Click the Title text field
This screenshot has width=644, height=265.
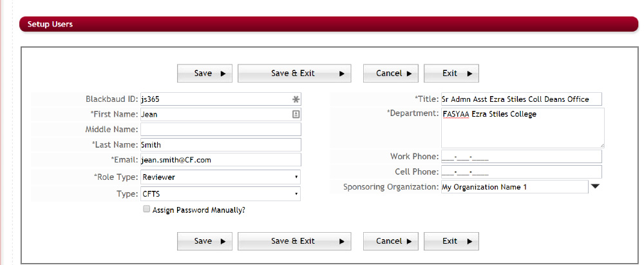tap(520, 99)
